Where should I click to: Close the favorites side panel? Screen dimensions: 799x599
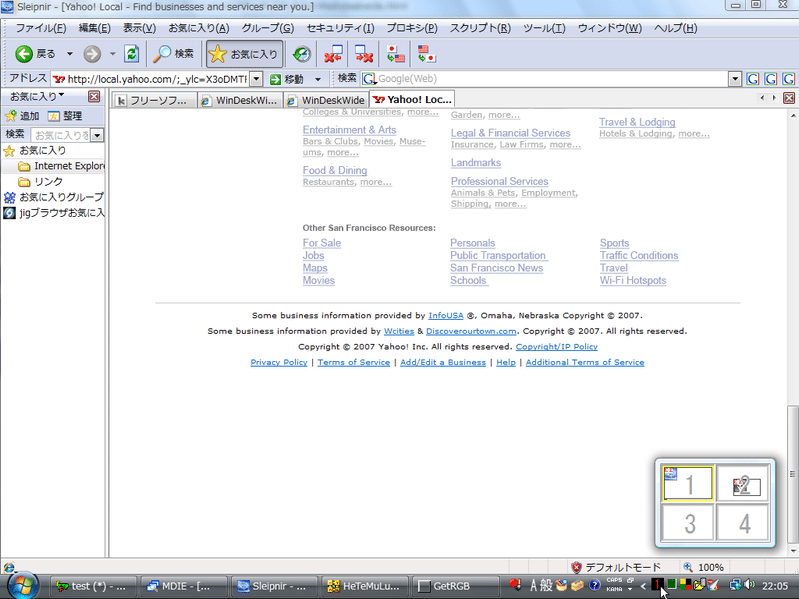[94, 96]
